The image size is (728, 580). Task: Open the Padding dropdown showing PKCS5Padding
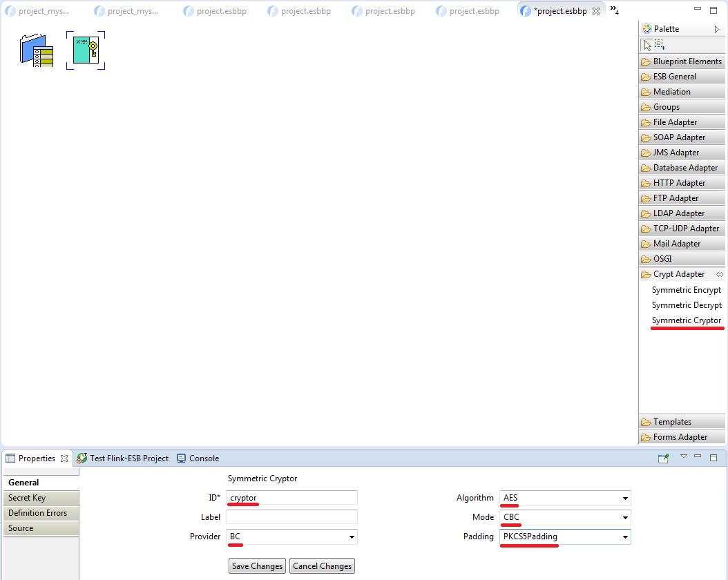pyautogui.click(x=624, y=536)
